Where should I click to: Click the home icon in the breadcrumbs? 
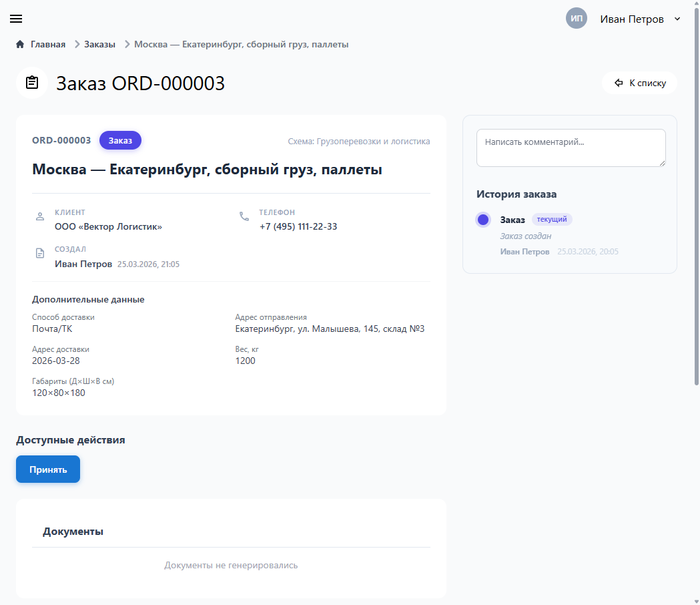19,43
